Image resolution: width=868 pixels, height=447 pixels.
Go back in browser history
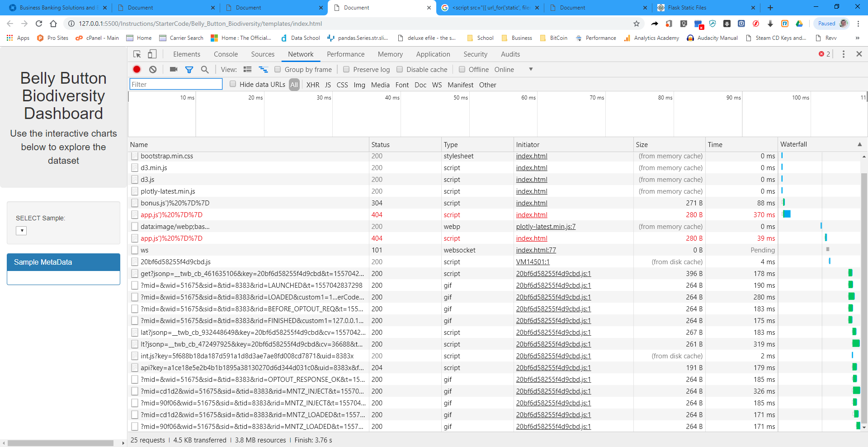pos(10,24)
